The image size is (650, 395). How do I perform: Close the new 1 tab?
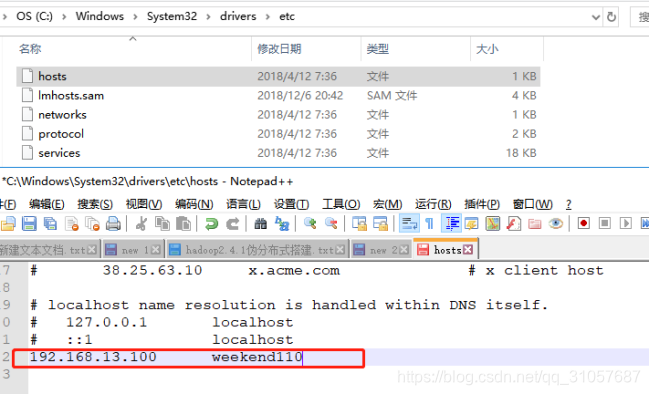pos(155,250)
